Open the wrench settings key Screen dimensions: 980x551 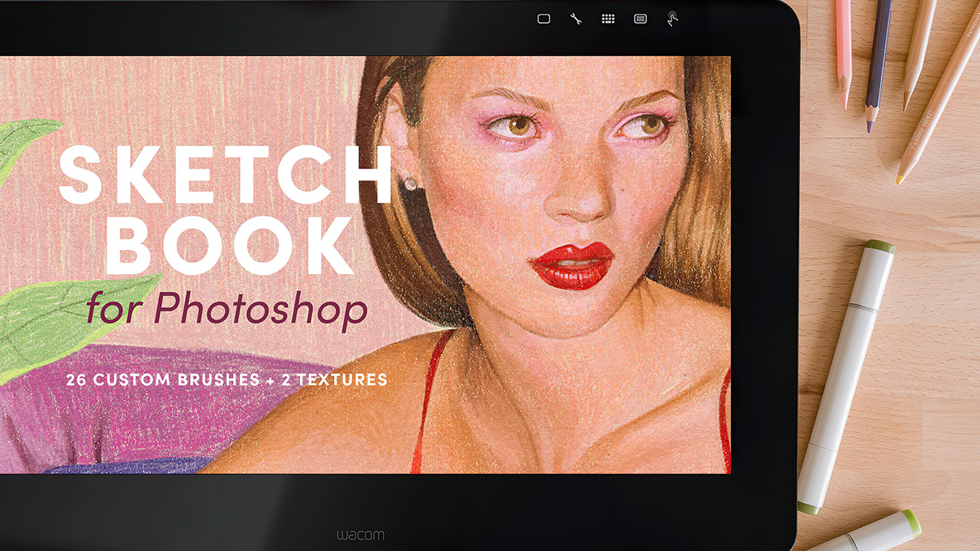(576, 19)
